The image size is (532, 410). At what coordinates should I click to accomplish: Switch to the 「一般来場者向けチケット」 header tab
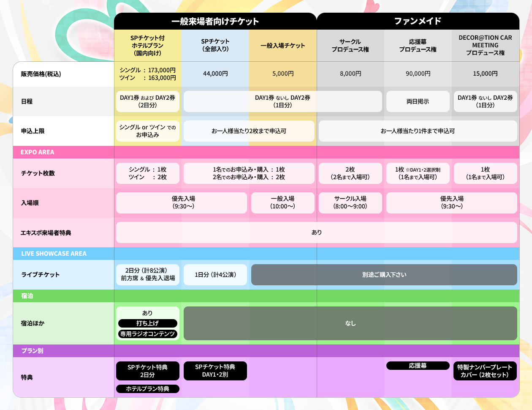(x=215, y=21)
